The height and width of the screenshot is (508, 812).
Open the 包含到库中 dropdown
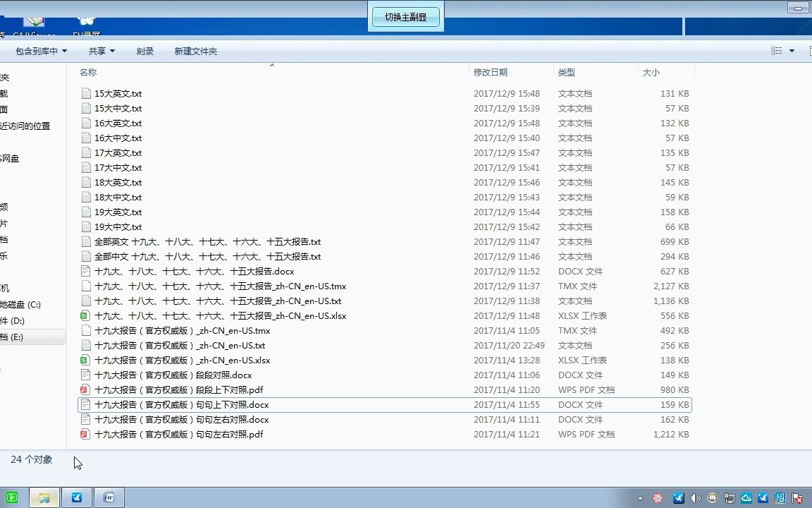point(39,51)
